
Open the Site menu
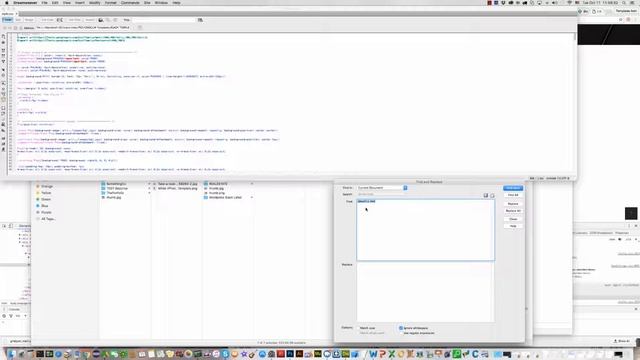[x=147, y=3]
